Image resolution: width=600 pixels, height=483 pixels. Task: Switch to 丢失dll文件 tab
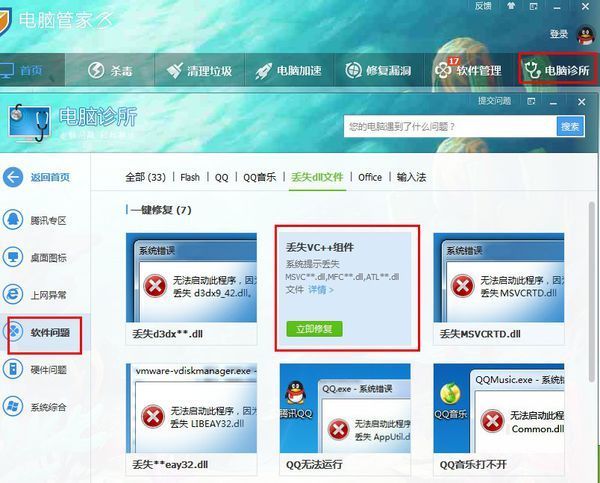[317, 177]
